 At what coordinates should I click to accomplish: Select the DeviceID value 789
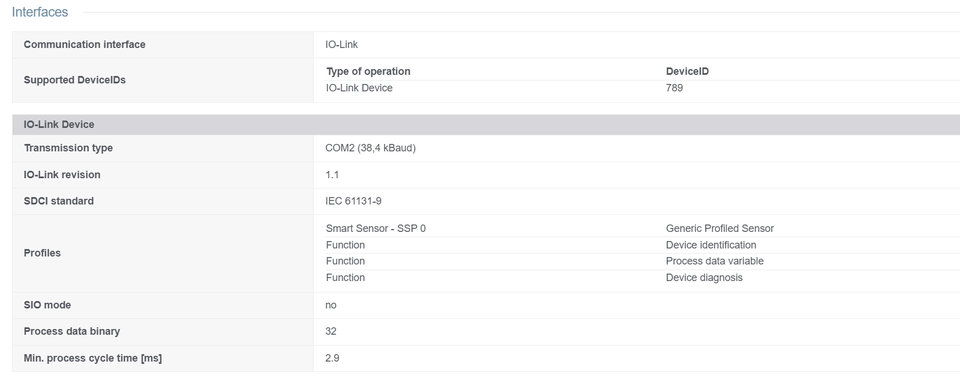click(x=674, y=88)
